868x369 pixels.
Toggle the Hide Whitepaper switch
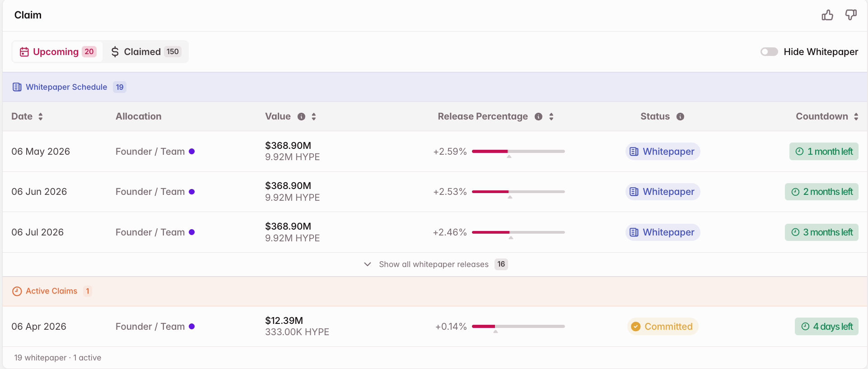point(769,52)
